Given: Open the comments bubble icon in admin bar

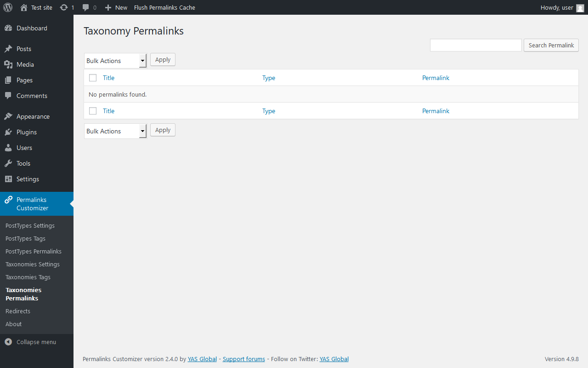Looking at the screenshot, I should coord(86,8).
